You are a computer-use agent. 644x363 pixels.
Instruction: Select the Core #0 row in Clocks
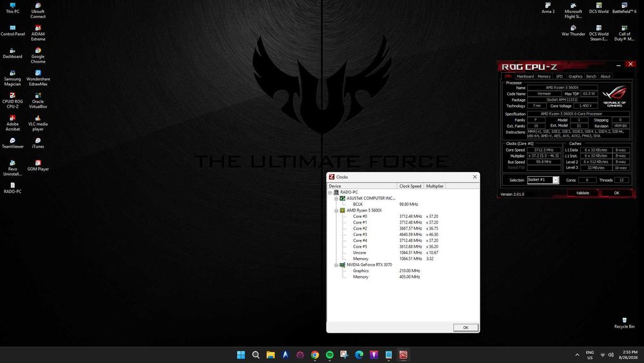coord(403,216)
